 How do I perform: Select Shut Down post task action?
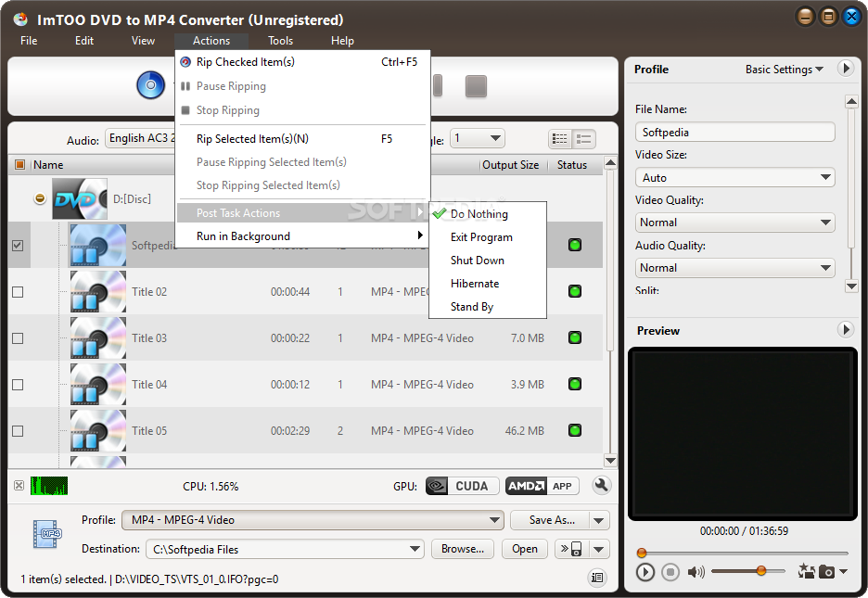pyautogui.click(x=488, y=260)
